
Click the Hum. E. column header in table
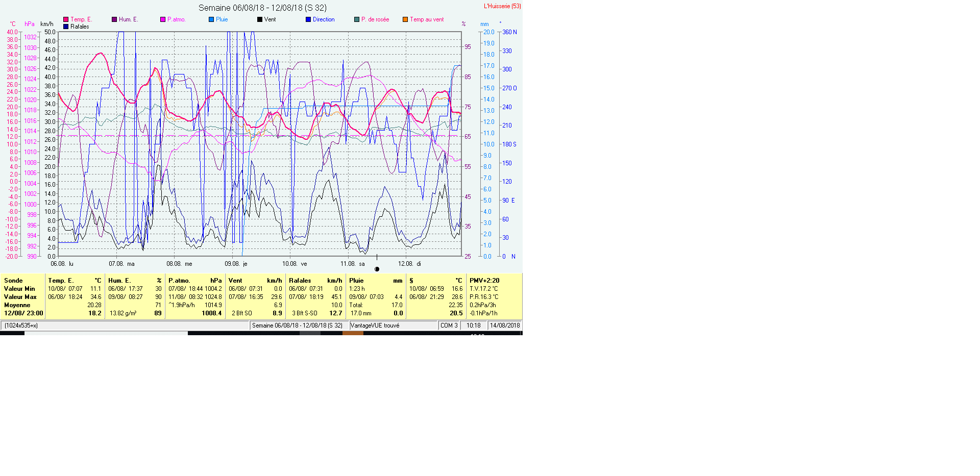(x=119, y=281)
